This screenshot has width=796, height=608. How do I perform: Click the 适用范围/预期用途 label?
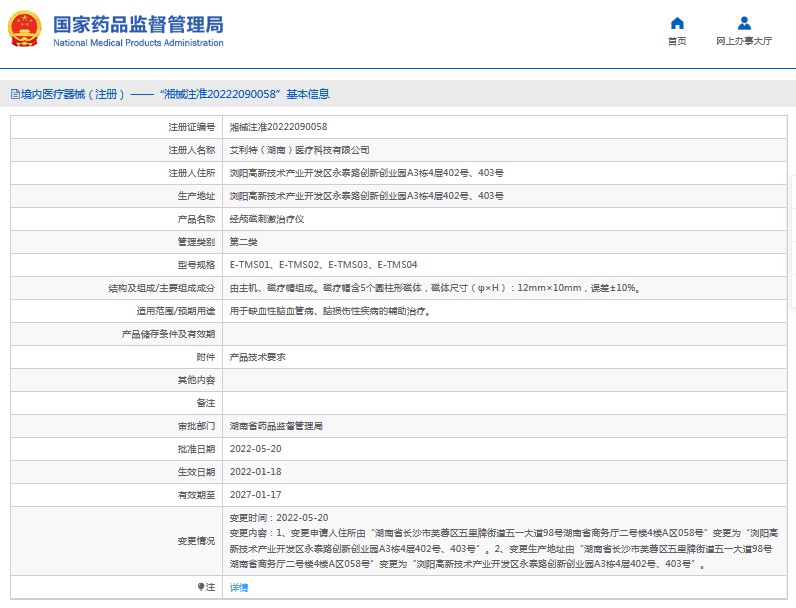[176, 311]
